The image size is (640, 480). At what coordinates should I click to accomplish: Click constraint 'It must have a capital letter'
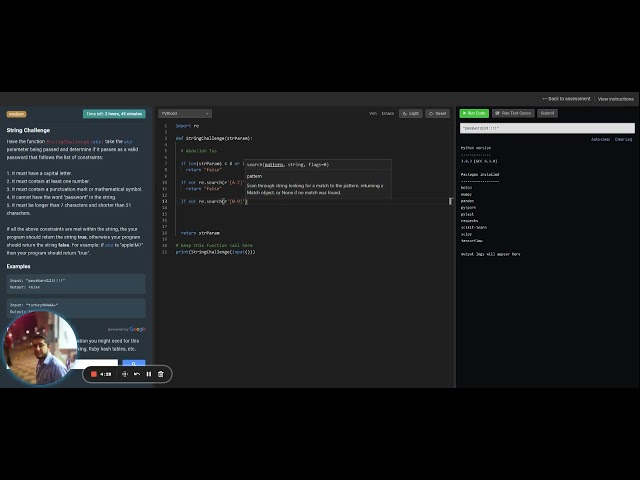[39, 173]
